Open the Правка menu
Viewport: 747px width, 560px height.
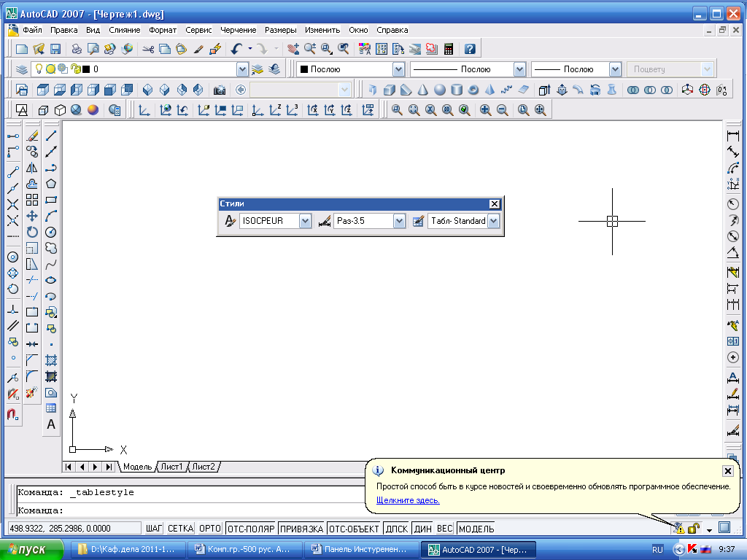click(x=64, y=30)
